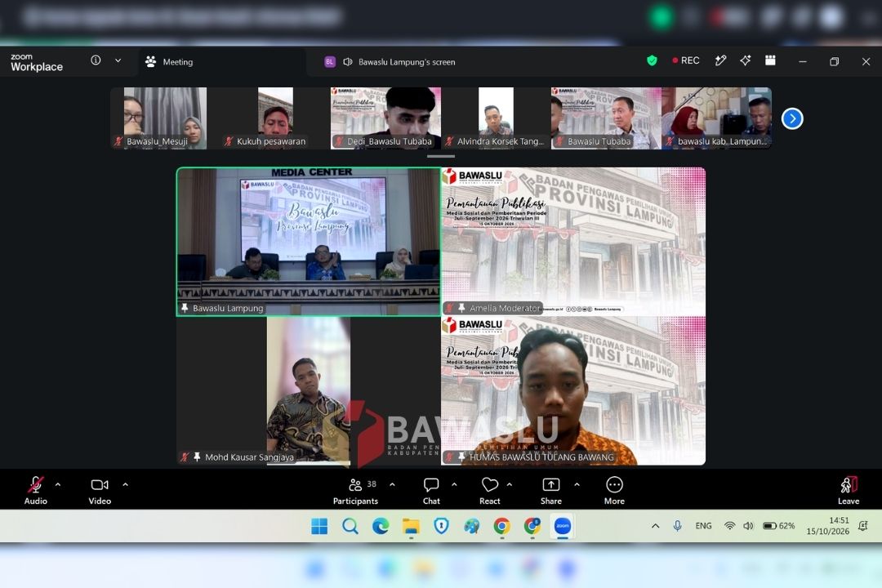The image size is (882, 588).
Task: Click the HUMAS BAWASLU TULANG BAWANG tile
Action: pos(574,391)
